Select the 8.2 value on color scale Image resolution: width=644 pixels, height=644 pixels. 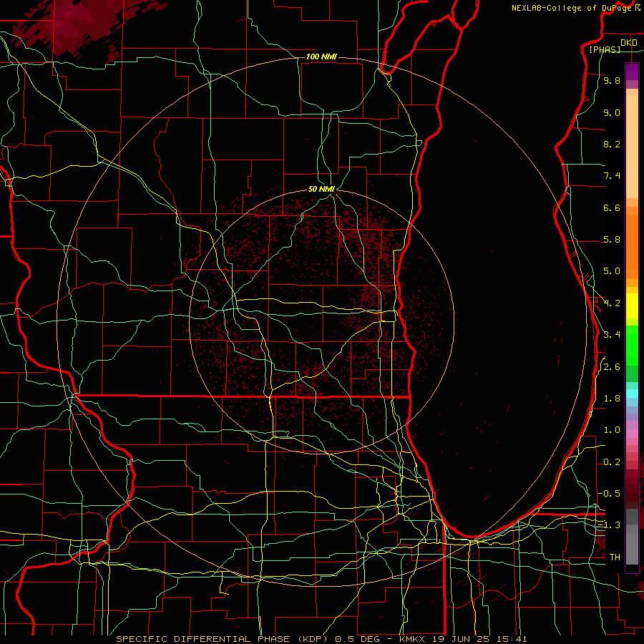coord(612,144)
